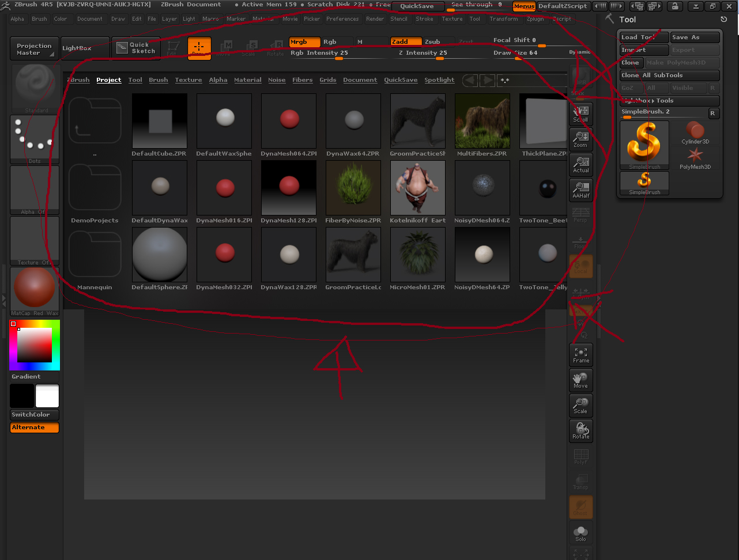The height and width of the screenshot is (560, 739).
Task: Select the PolyMesh3D star tool
Action: pyautogui.click(x=695, y=158)
